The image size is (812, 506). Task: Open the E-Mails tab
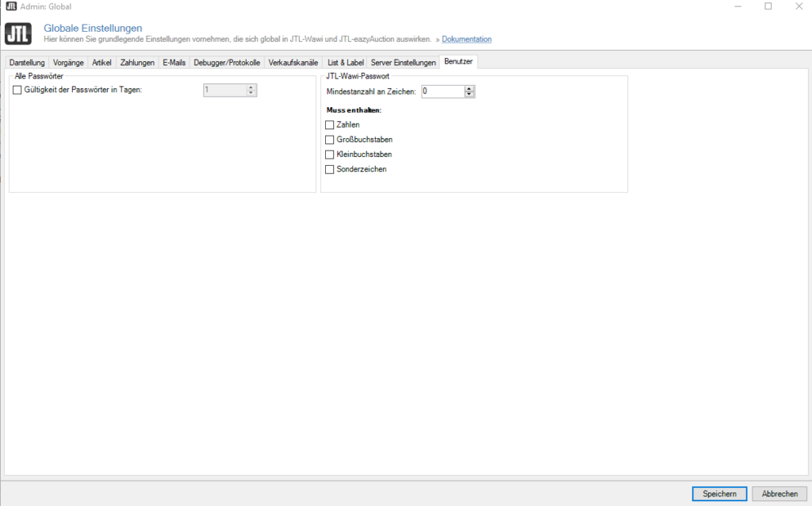point(174,62)
